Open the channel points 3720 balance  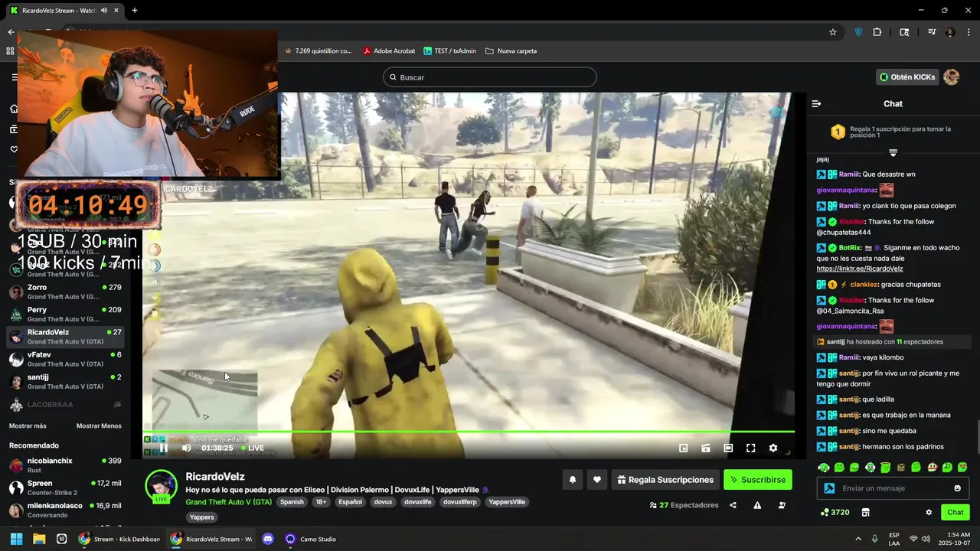[835, 512]
